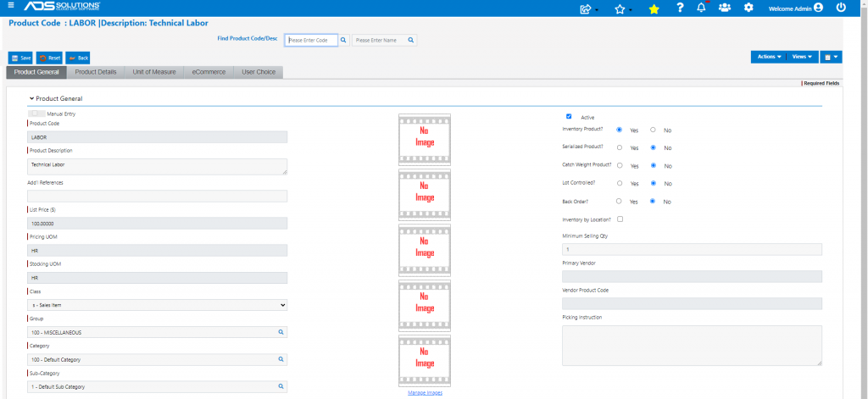Viewport: 868px width, 399px height.
Task: Search by product code magnifier icon
Action: pyautogui.click(x=343, y=40)
